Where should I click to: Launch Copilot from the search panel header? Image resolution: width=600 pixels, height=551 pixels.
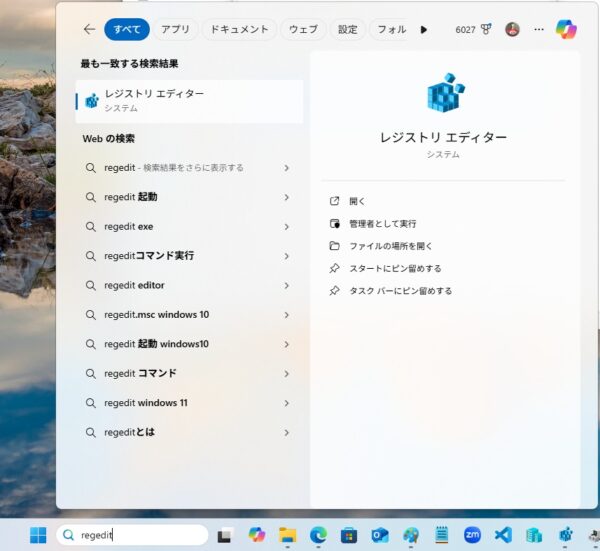(x=566, y=29)
